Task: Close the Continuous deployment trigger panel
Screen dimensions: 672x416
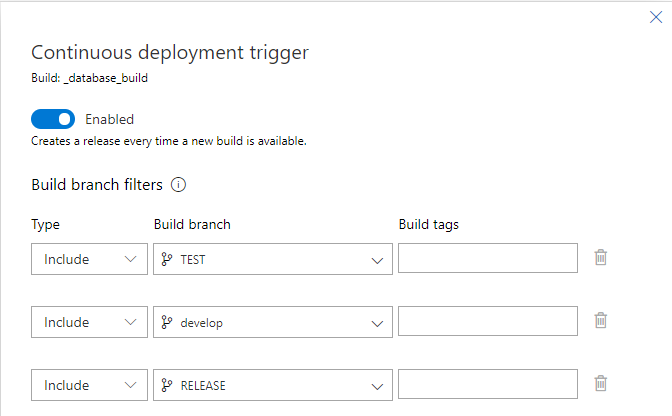Action: 655,17
